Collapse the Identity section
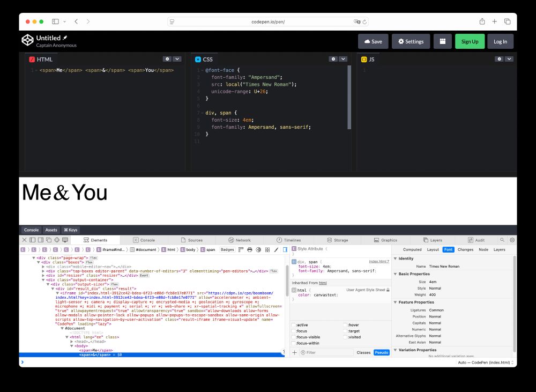 coord(396,258)
